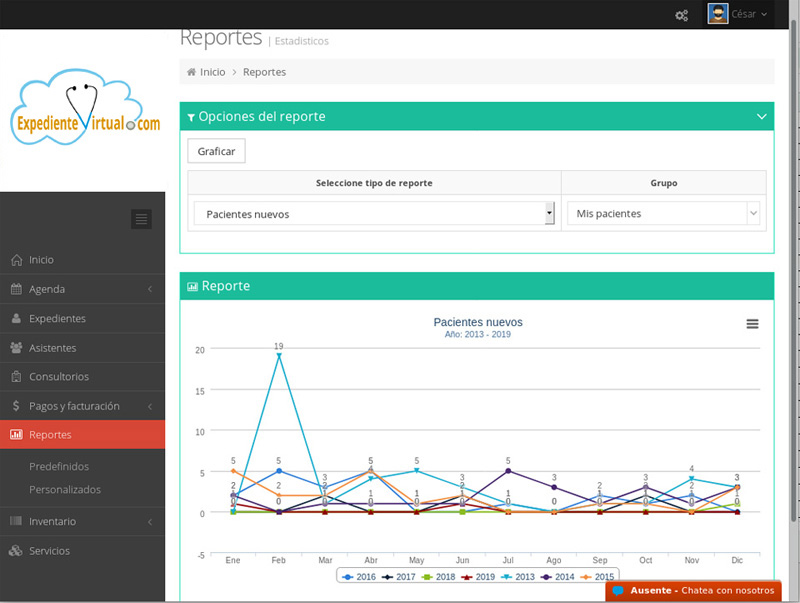
Task: Toggle the 2014 series in chart legend
Action: (x=558, y=576)
